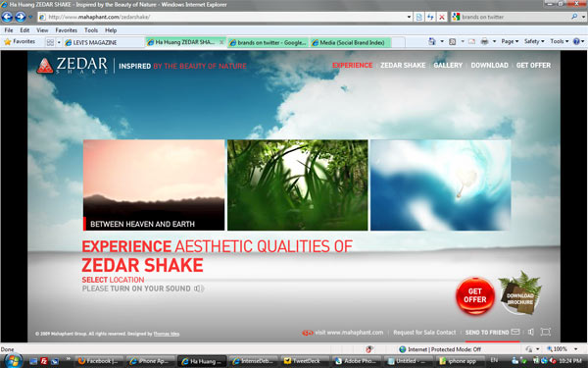Select ZEDAR SHAKE in the site navigation
Image resolution: width=588 pixels, height=368 pixels.
(403, 66)
